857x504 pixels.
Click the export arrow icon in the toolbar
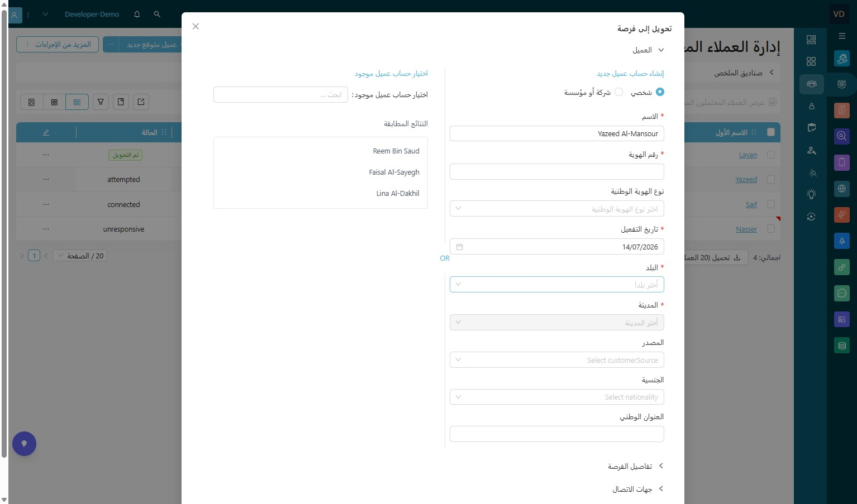(141, 102)
